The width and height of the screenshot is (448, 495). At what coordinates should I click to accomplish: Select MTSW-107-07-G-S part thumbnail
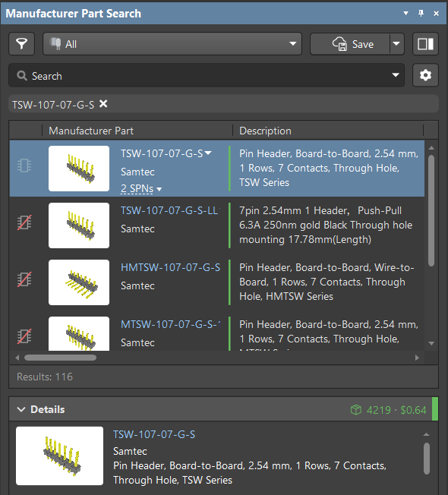79,334
